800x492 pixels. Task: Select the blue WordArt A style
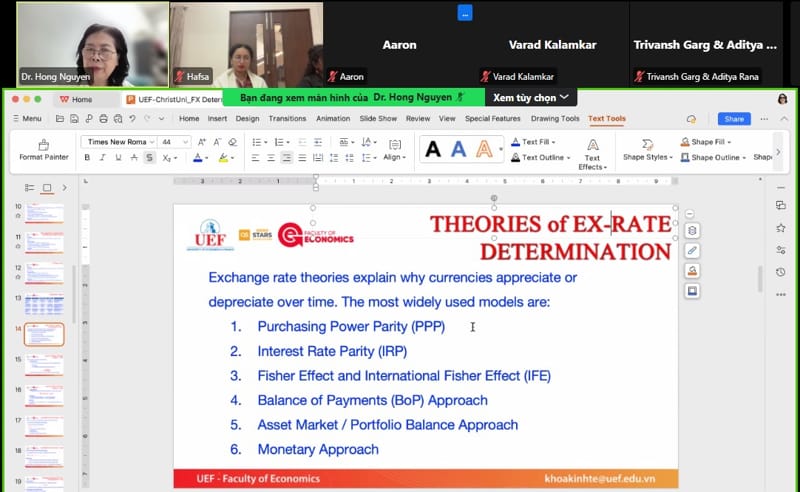click(x=459, y=149)
